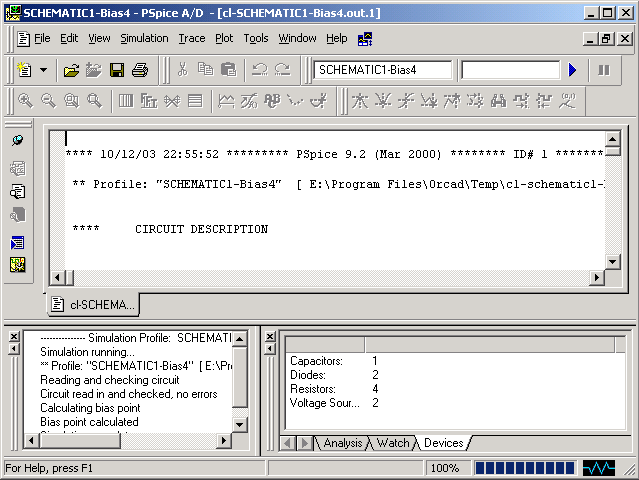639x480 pixels.
Task: Save with the floppy disk icon
Action: (117, 70)
